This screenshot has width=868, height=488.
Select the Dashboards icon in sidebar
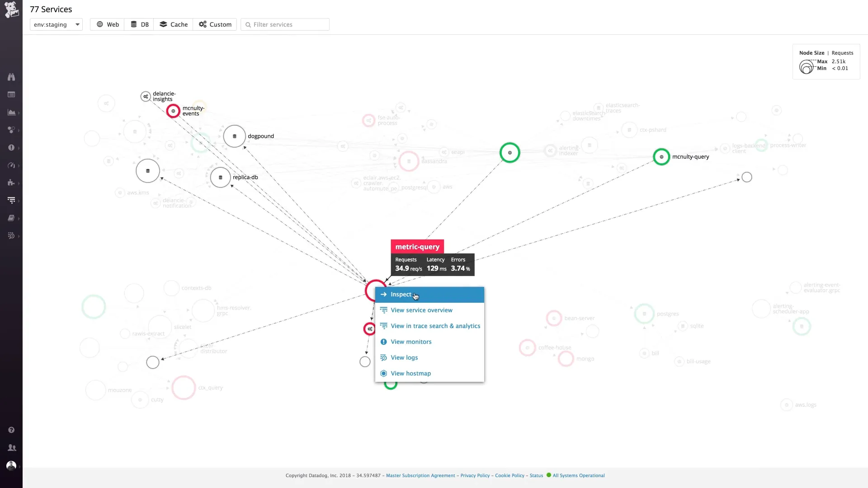coord(11,113)
